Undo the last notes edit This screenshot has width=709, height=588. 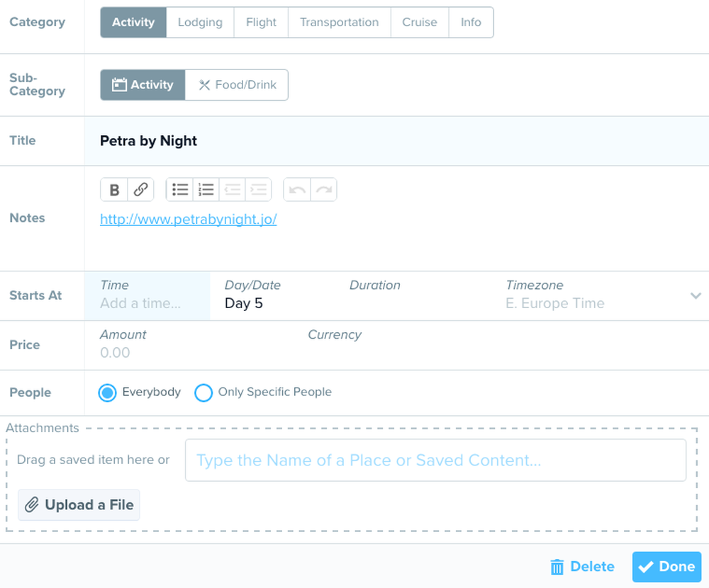coord(297,189)
